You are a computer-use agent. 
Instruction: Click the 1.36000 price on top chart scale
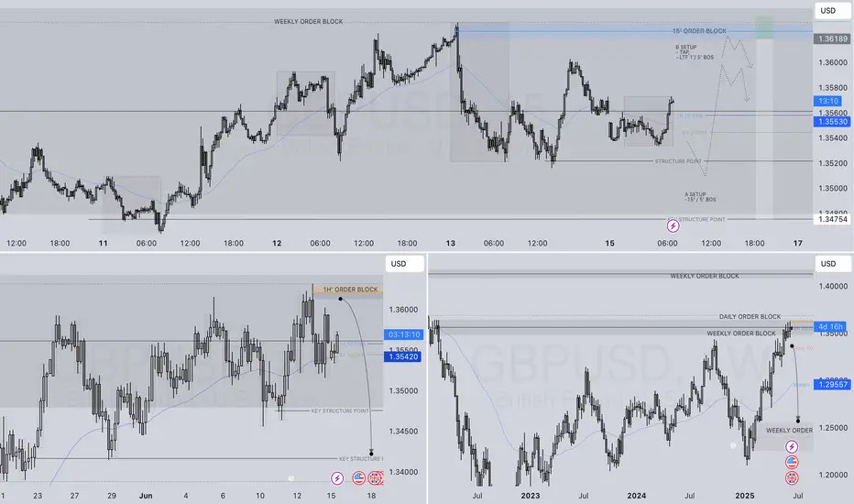[833, 62]
